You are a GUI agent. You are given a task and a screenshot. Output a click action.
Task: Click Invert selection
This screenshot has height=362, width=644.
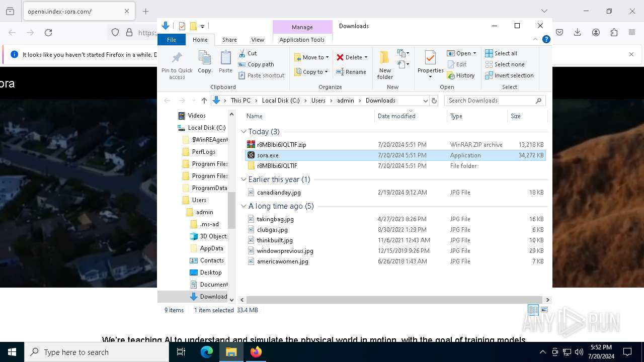(509, 75)
